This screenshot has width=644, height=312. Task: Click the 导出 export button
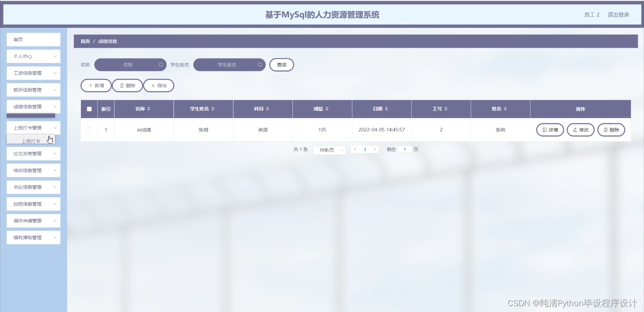click(x=159, y=85)
